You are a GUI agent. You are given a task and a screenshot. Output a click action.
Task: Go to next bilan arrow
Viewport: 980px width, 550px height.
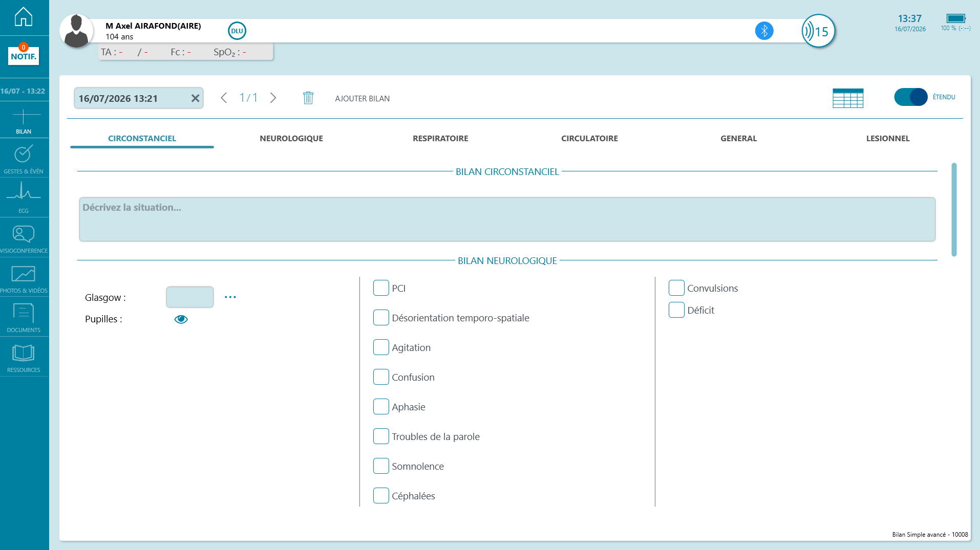click(273, 98)
